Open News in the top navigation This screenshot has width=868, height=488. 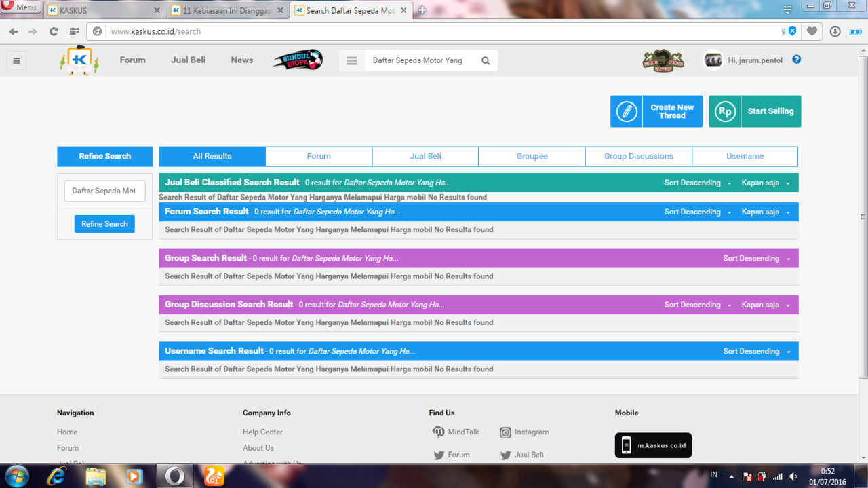pos(242,60)
